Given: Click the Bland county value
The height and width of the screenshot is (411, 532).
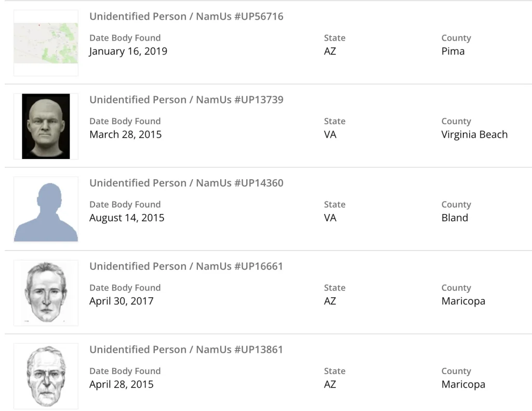Looking at the screenshot, I should pyautogui.click(x=455, y=218).
